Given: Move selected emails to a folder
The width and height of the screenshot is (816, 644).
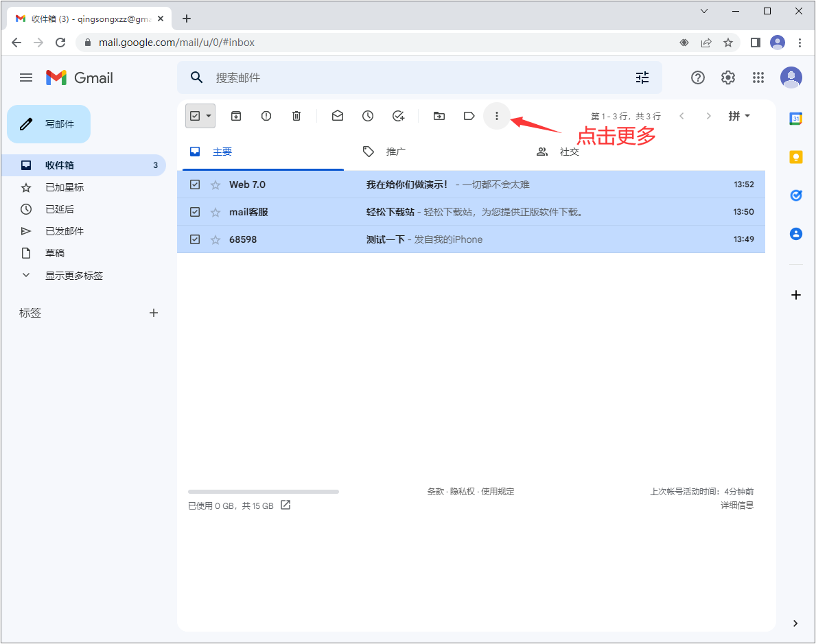Looking at the screenshot, I should (x=439, y=116).
